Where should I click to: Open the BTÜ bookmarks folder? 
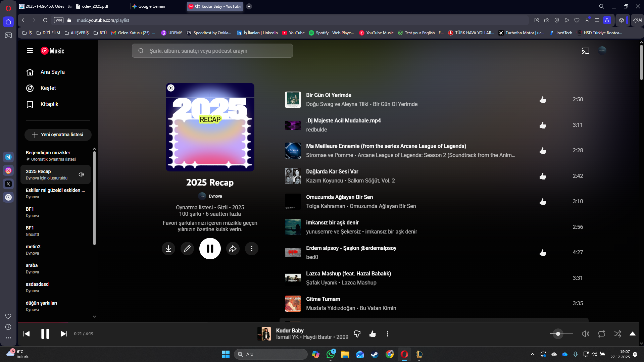[100, 33]
